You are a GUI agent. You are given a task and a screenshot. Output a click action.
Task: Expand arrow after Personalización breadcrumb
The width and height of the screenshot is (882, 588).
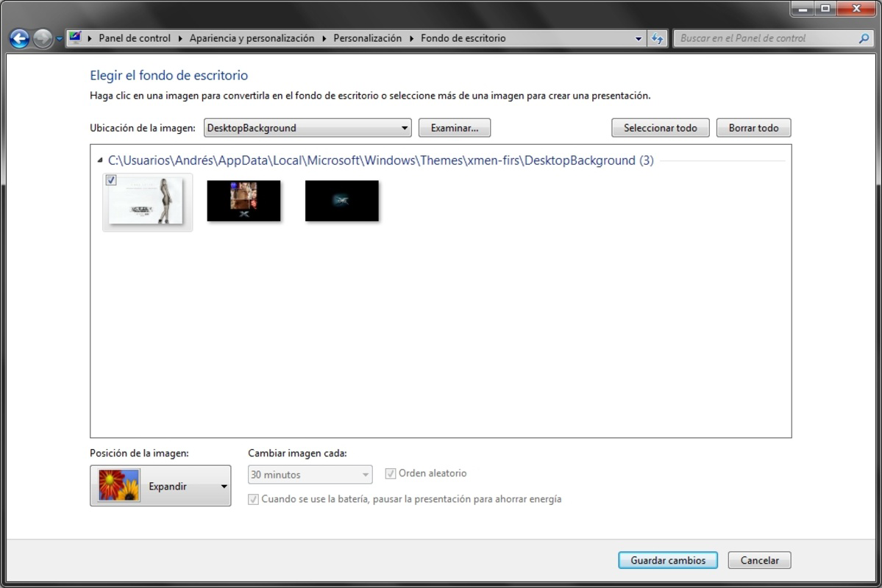click(x=411, y=38)
